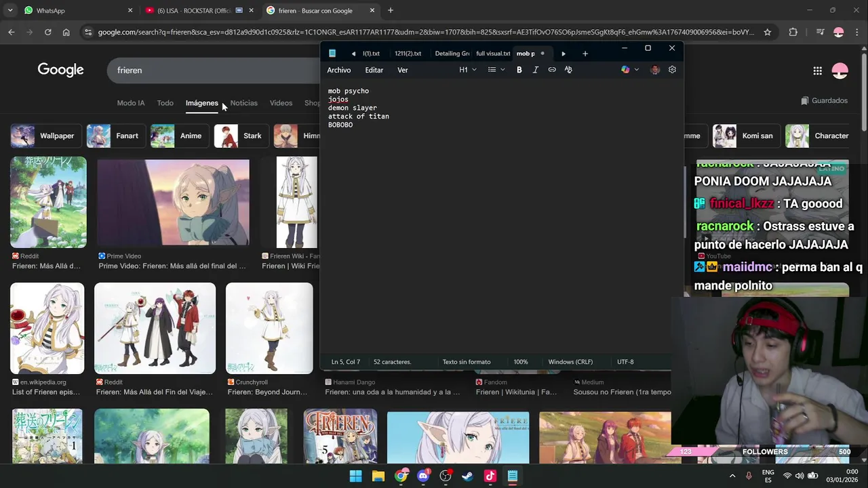Image resolution: width=868 pixels, height=488 pixels.
Task: Open Crunchyroll Frieren Beyond Journey image
Action: coord(269,328)
